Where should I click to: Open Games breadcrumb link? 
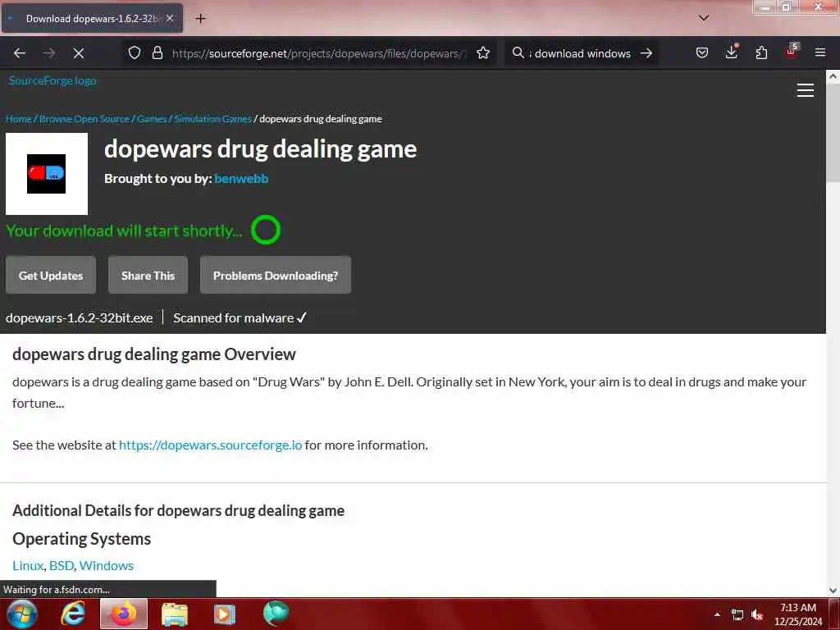pyautogui.click(x=152, y=119)
